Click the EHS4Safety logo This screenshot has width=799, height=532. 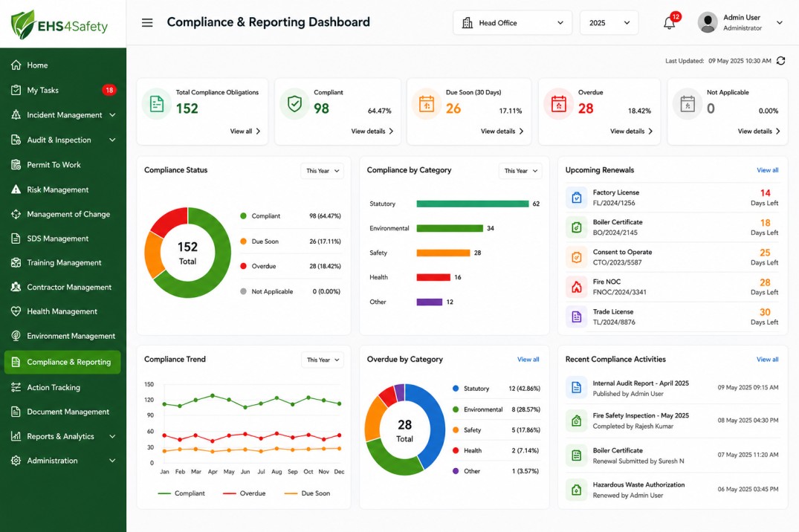59,25
